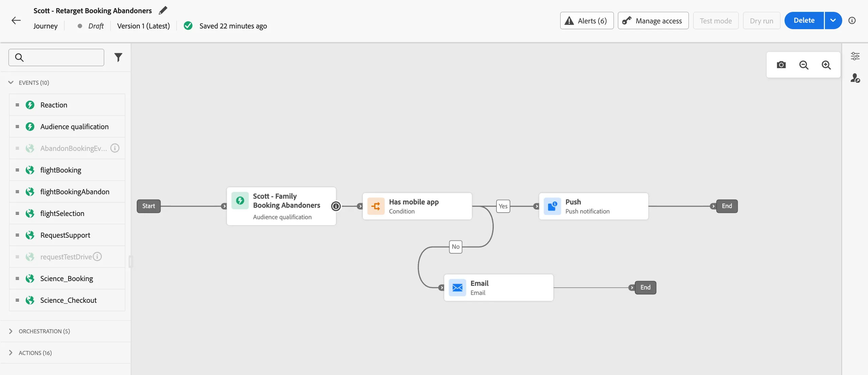Open the dropdown arrow beside Delete
Viewport: 868px width, 375px height.
(833, 20)
